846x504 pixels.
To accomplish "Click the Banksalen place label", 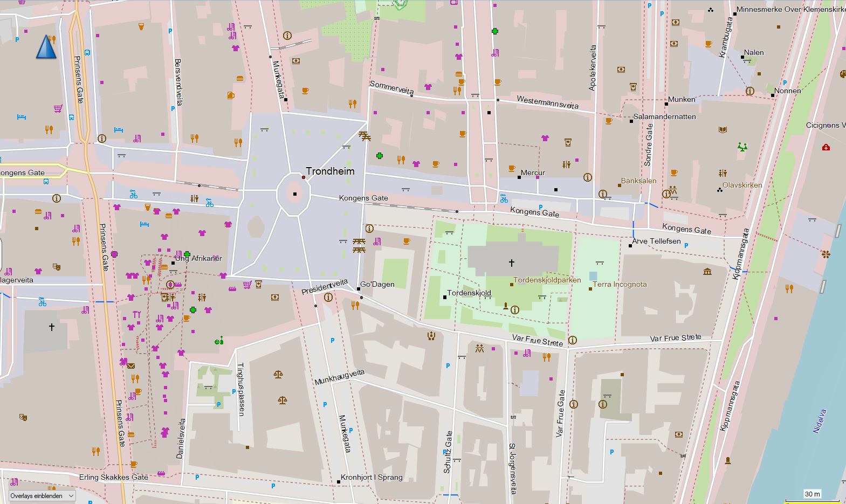I will 639,181.
